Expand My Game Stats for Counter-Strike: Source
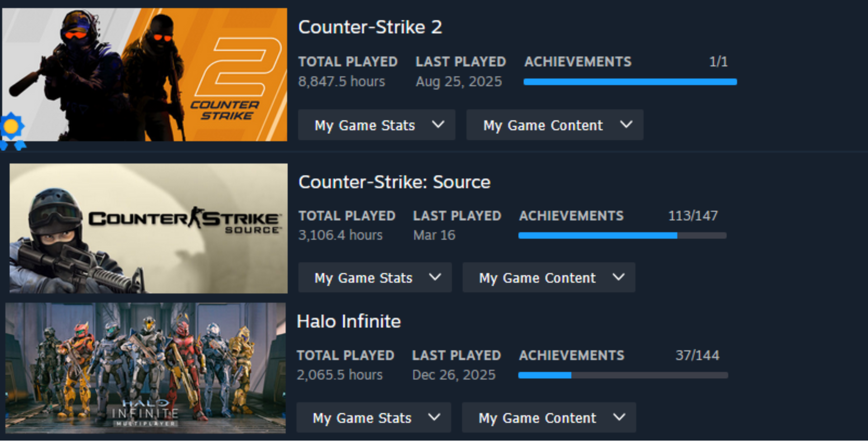Screen dimensions: 868x441 [x=375, y=277]
